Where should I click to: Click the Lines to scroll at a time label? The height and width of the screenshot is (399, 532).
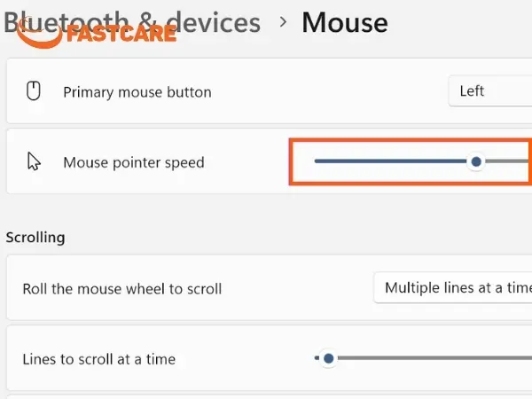pos(99,359)
